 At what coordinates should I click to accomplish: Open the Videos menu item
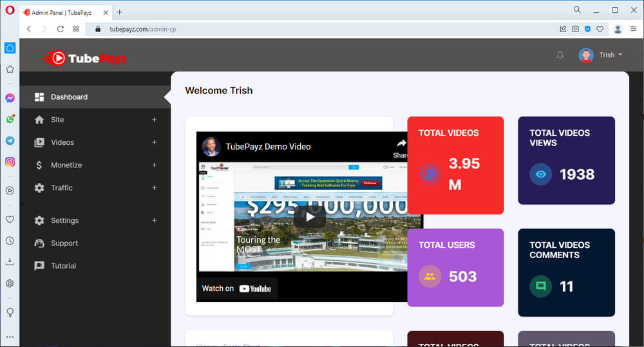95,142
